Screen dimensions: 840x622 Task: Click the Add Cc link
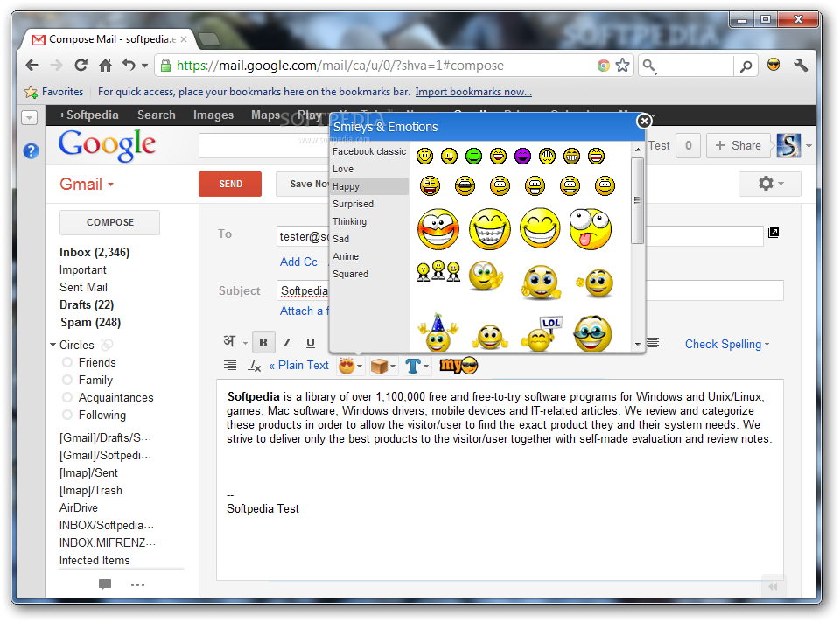298,262
